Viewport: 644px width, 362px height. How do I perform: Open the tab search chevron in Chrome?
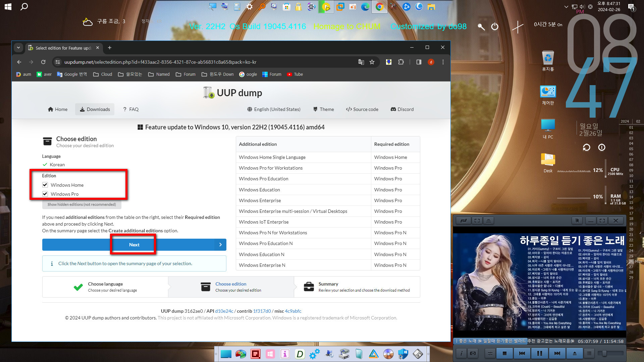click(x=18, y=48)
